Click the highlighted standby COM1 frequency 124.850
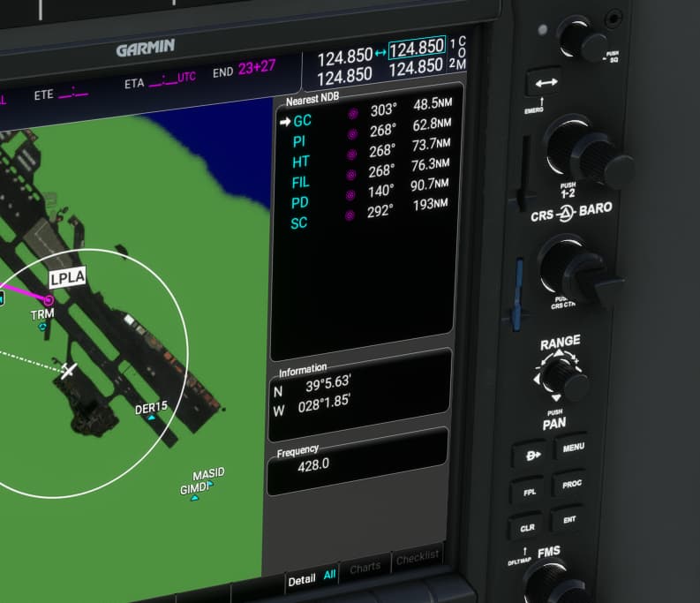 (417, 48)
